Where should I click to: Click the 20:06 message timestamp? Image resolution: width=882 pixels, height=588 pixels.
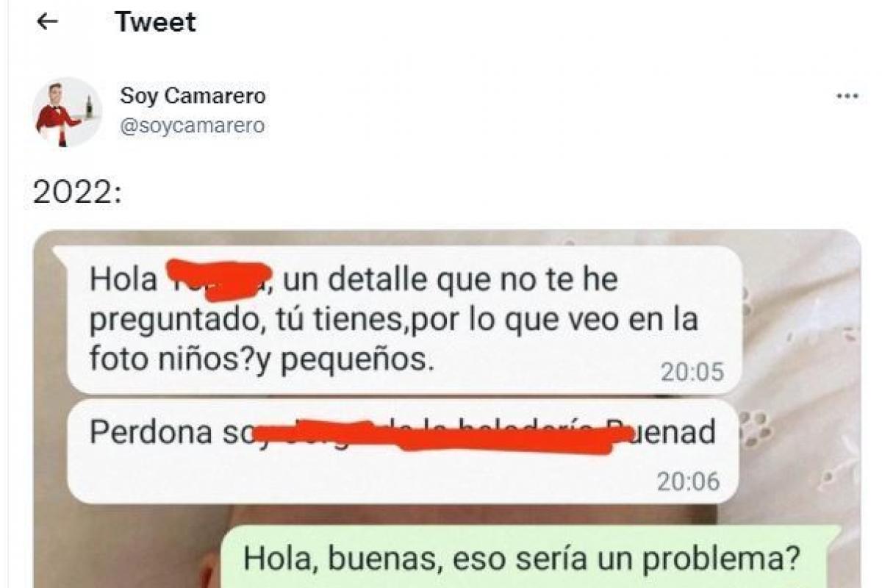click(688, 481)
